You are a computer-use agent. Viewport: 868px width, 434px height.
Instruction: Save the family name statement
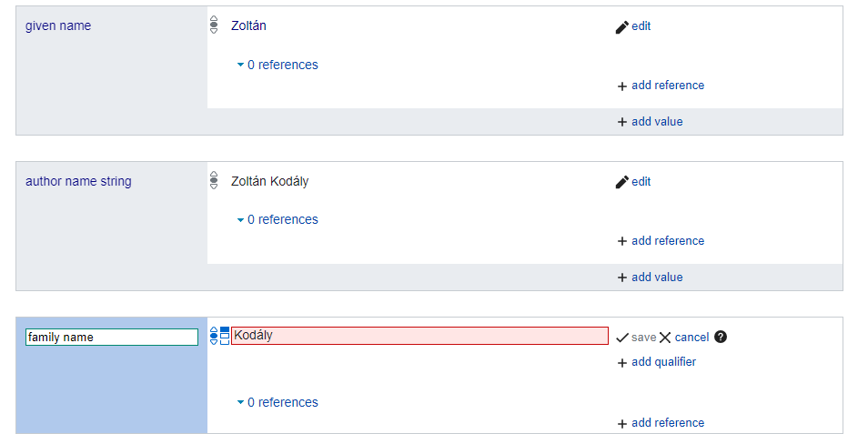click(x=636, y=338)
